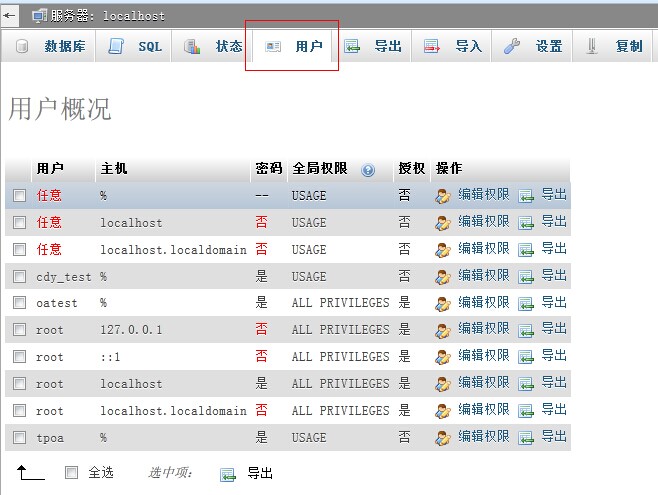Image resolution: width=658 pixels, height=495 pixels.
Task: Tick checkbox for root at 127.0.0.1
Action: coord(19,330)
